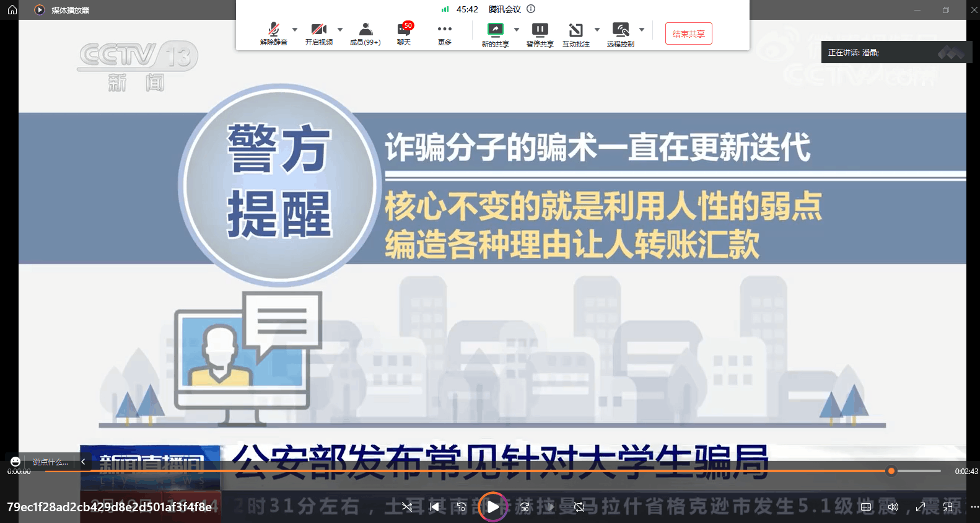Skip to previous track
The height and width of the screenshot is (523, 980).
434,507
